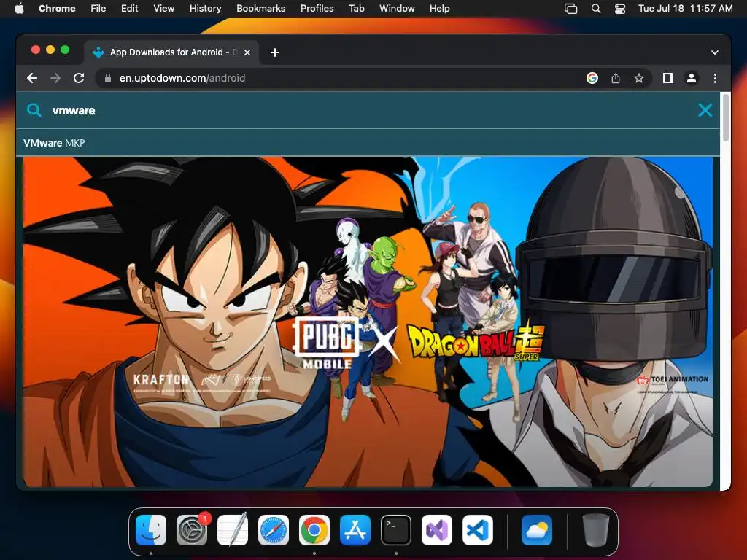Click the Chrome back arrow
Screen dimensions: 747x560
32,78
